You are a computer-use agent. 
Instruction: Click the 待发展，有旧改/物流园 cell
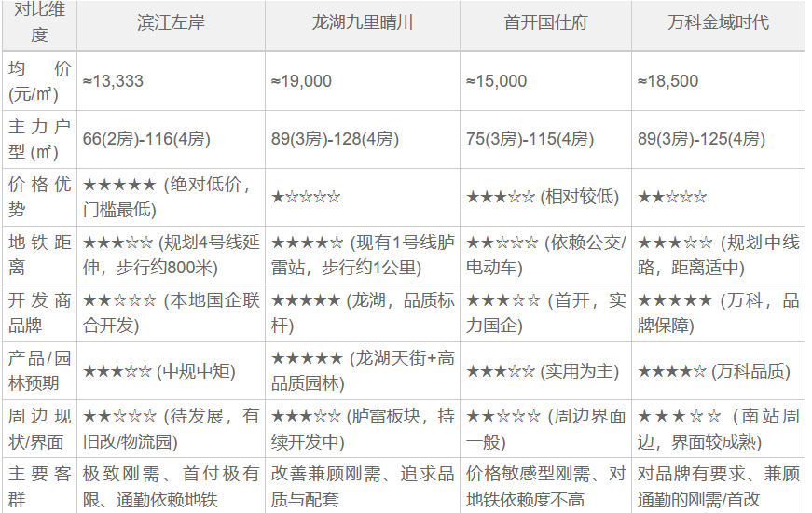pyautogui.click(x=171, y=428)
